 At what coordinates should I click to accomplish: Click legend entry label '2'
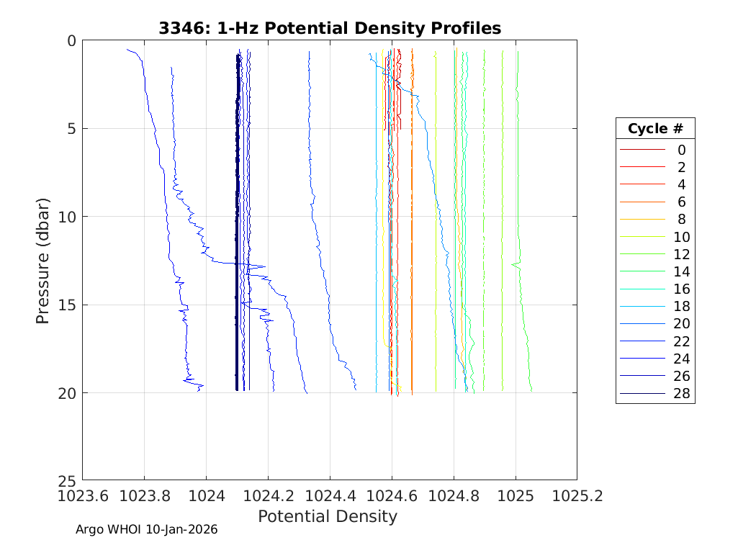(681, 167)
